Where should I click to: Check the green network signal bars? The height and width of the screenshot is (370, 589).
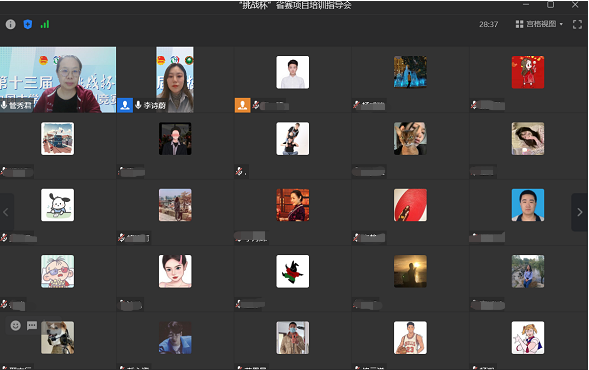tap(45, 24)
